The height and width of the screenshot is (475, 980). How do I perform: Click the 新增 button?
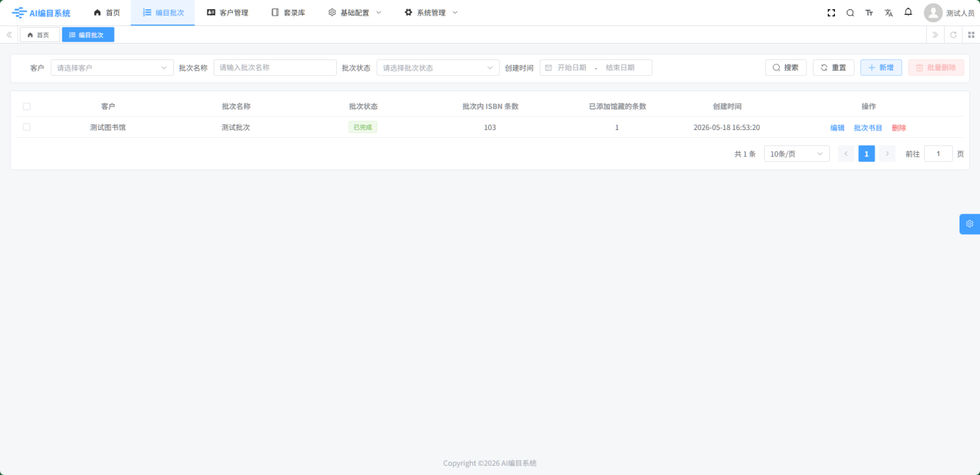click(881, 68)
